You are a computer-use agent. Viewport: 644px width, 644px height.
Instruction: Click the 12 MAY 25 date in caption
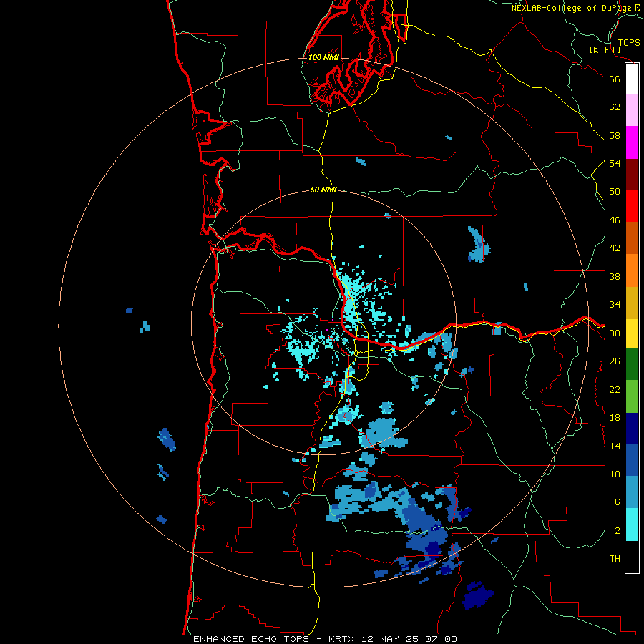click(x=390, y=639)
